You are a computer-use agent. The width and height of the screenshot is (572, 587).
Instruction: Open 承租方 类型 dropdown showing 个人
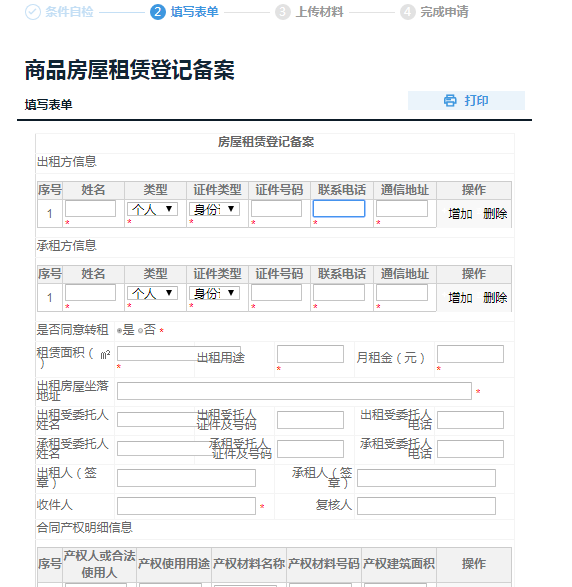pyautogui.click(x=152, y=293)
